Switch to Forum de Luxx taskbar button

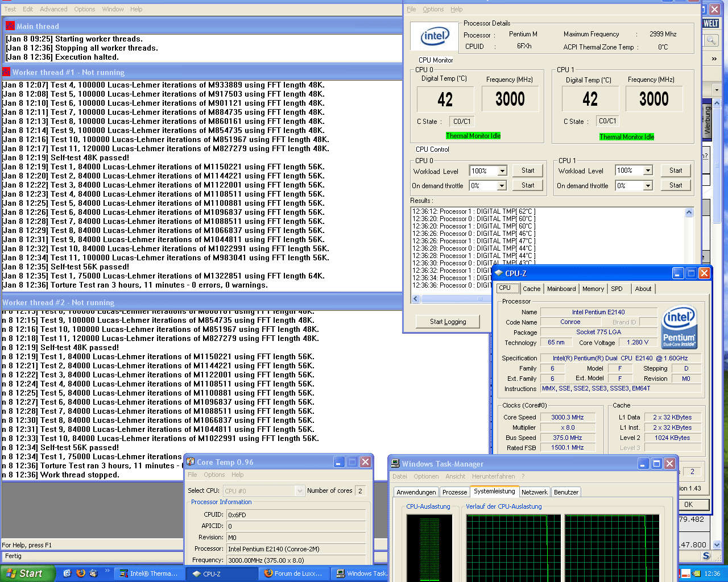click(293, 573)
